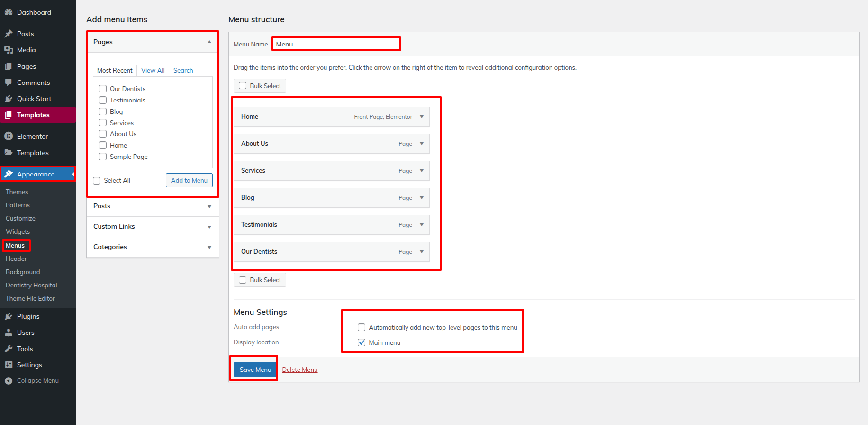Open the Customize submenu item
The image size is (868, 425).
coord(20,218)
